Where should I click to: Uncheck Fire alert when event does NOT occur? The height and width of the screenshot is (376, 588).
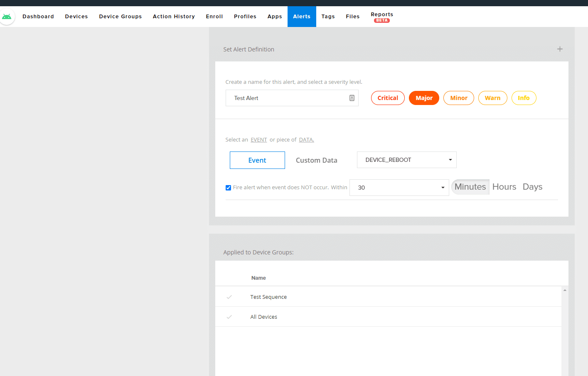point(228,188)
